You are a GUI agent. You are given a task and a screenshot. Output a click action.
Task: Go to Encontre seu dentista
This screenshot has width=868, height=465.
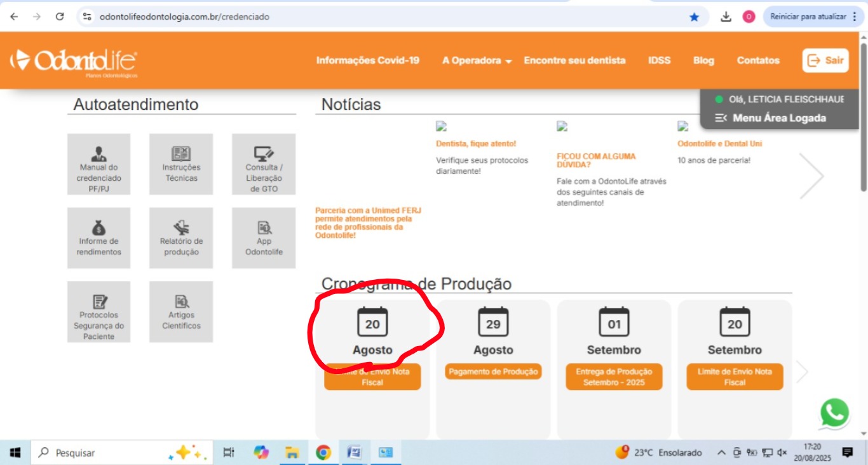[x=574, y=61]
